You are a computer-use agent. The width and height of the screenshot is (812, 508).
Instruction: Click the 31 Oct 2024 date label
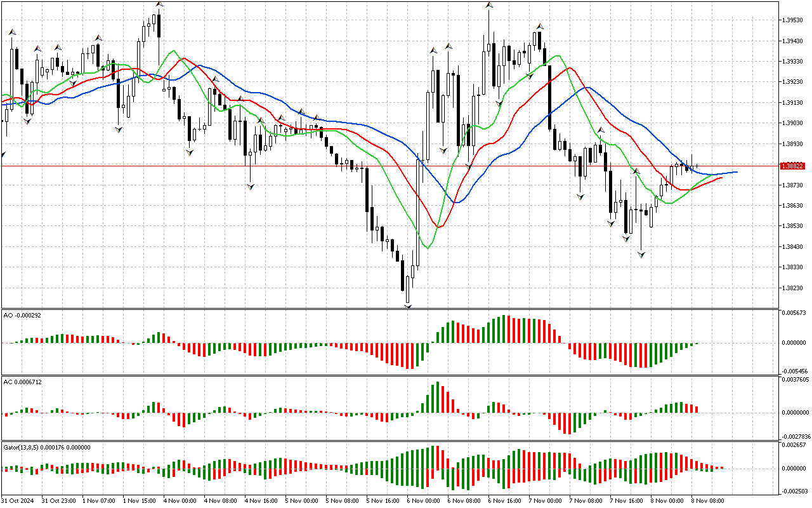16,501
